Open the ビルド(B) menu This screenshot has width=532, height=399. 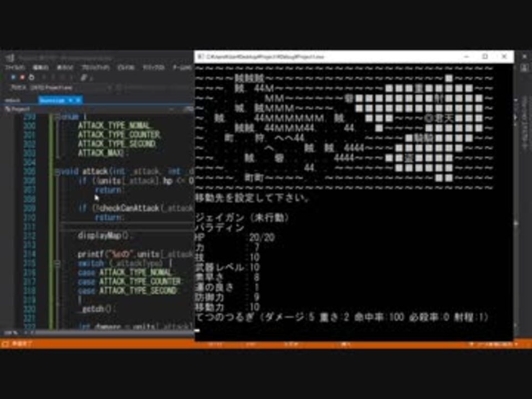tap(126, 68)
